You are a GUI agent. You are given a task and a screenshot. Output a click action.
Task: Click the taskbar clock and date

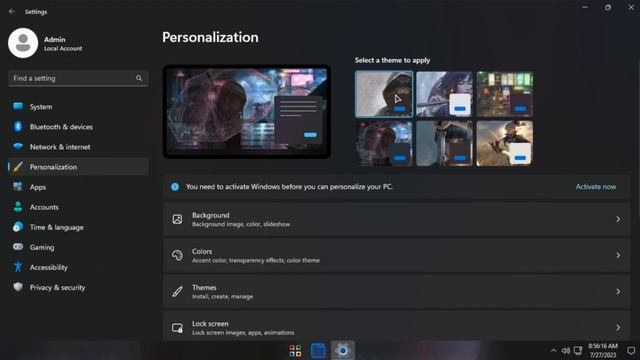603,350
